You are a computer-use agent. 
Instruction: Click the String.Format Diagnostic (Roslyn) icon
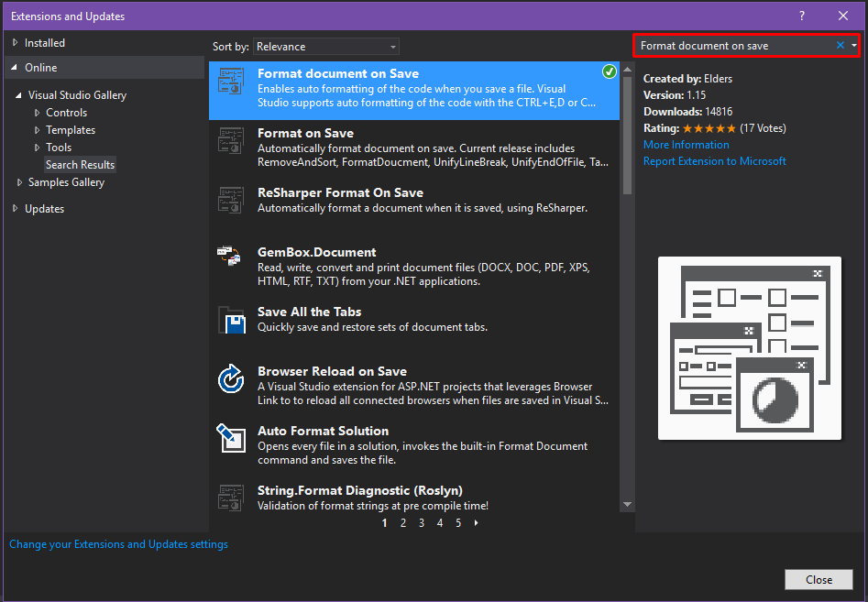[231, 498]
